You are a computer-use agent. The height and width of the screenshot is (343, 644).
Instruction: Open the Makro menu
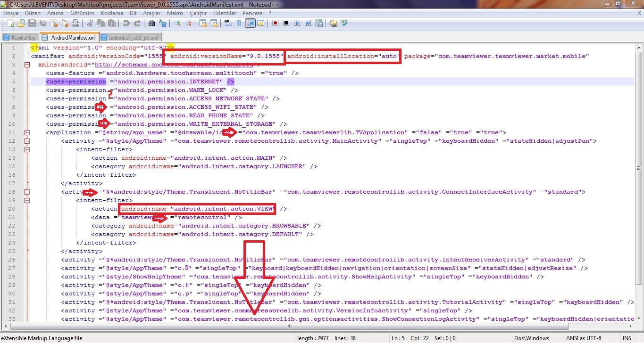tap(175, 13)
